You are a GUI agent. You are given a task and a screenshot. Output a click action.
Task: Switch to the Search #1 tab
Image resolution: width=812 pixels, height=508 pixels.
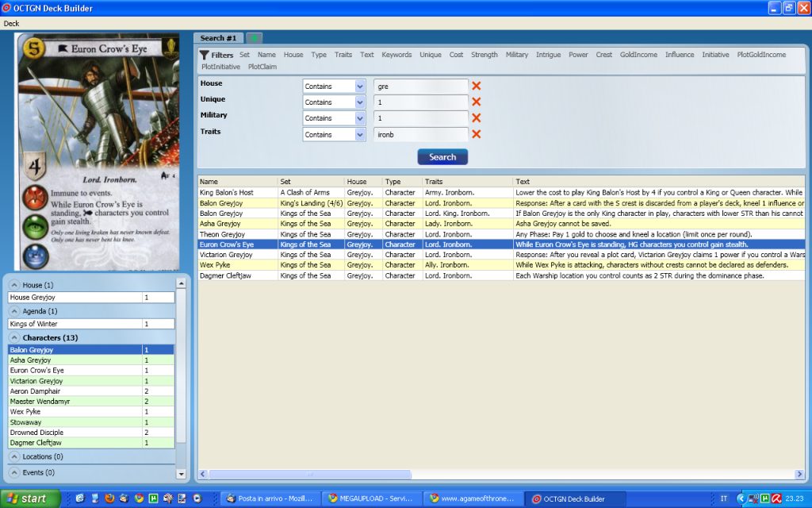click(218, 38)
